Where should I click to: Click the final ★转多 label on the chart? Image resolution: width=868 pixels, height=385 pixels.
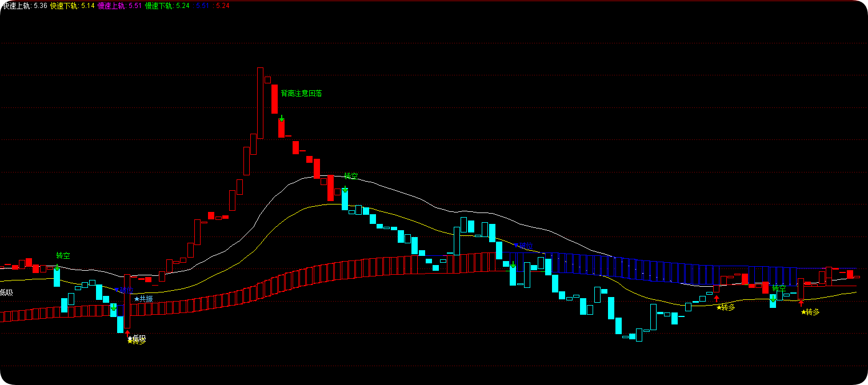(810, 312)
